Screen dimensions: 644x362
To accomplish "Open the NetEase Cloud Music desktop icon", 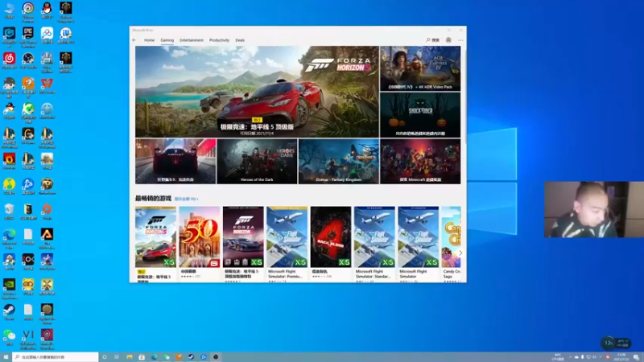I will (x=10, y=61).
